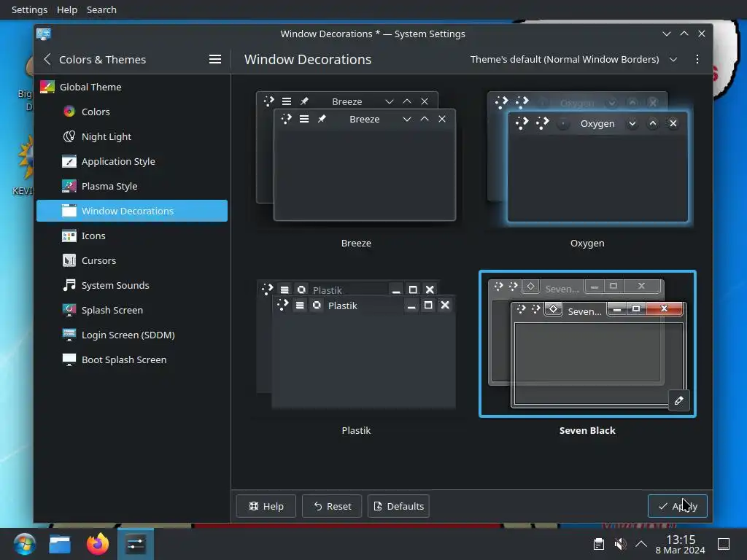Open Splash Screen settings
This screenshot has width=747, height=560.
(x=132, y=309)
